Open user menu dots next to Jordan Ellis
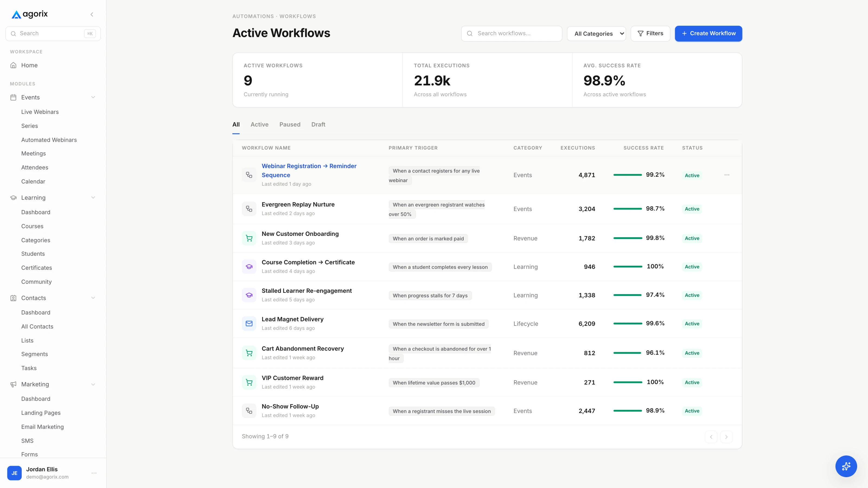Image resolution: width=868 pixels, height=488 pixels. 94,473
